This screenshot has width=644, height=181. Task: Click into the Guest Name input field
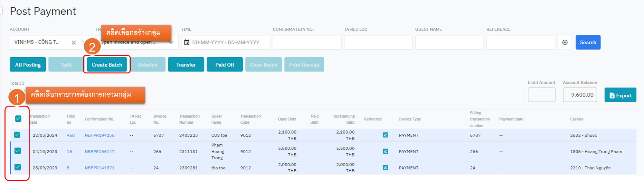pos(449,42)
